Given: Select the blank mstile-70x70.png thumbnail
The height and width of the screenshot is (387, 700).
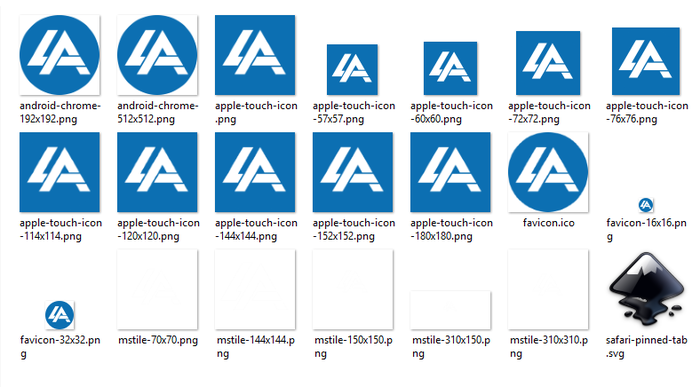Looking at the screenshot, I should coord(157,289).
